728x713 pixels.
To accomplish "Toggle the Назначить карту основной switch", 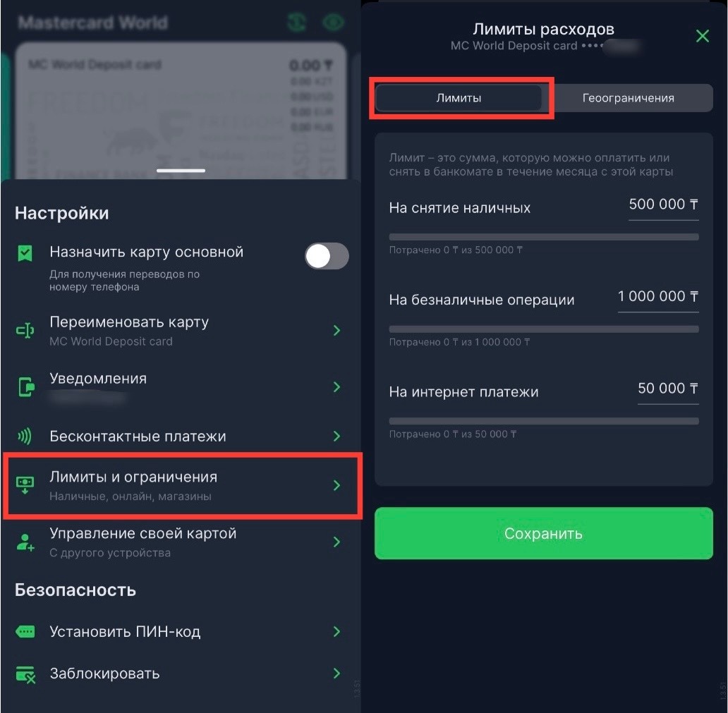I will [x=327, y=256].
